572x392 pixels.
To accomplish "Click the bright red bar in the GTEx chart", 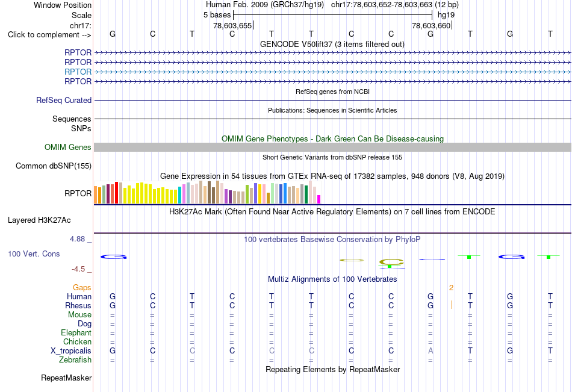I will 116,193.
